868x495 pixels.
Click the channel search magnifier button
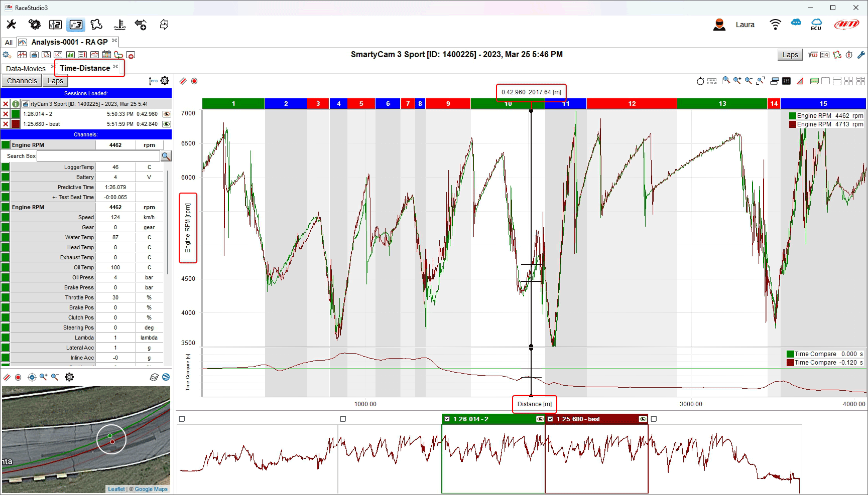[x=166, y=156]
